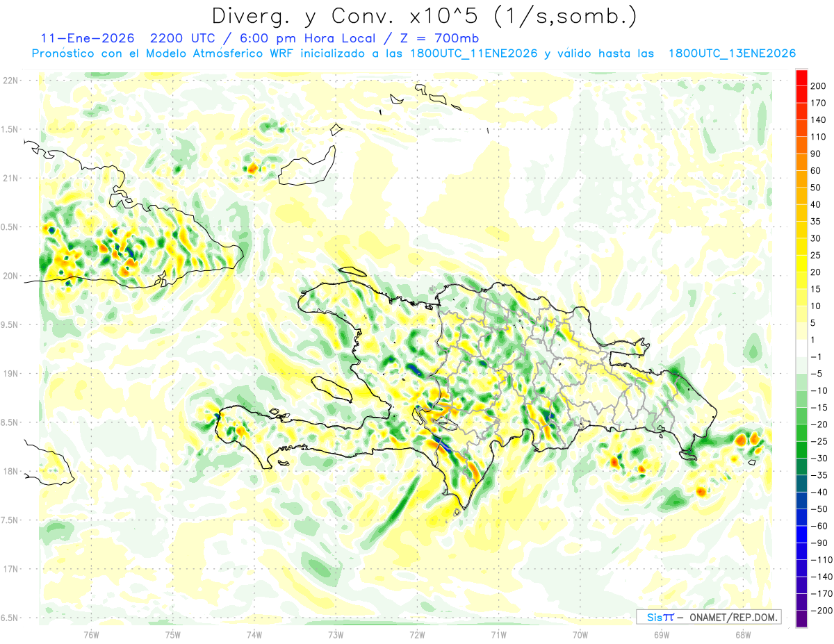Click the '-15' color scale value
The width and height of the screenshot is (834, 644).
pyautogui.click(x=819, y=408)
